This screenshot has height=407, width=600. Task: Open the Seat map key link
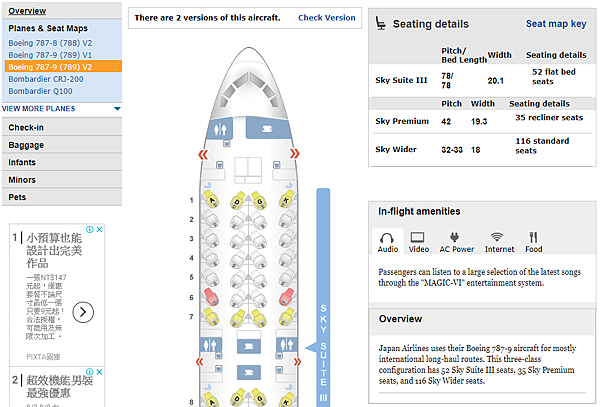coord(556,24)
